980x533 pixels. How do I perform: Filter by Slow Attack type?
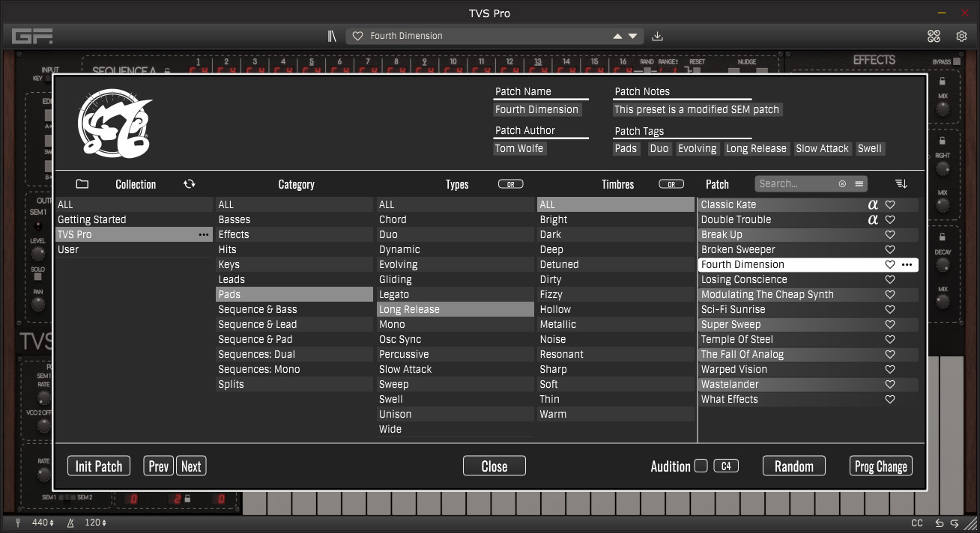click(x=456, y=369)
